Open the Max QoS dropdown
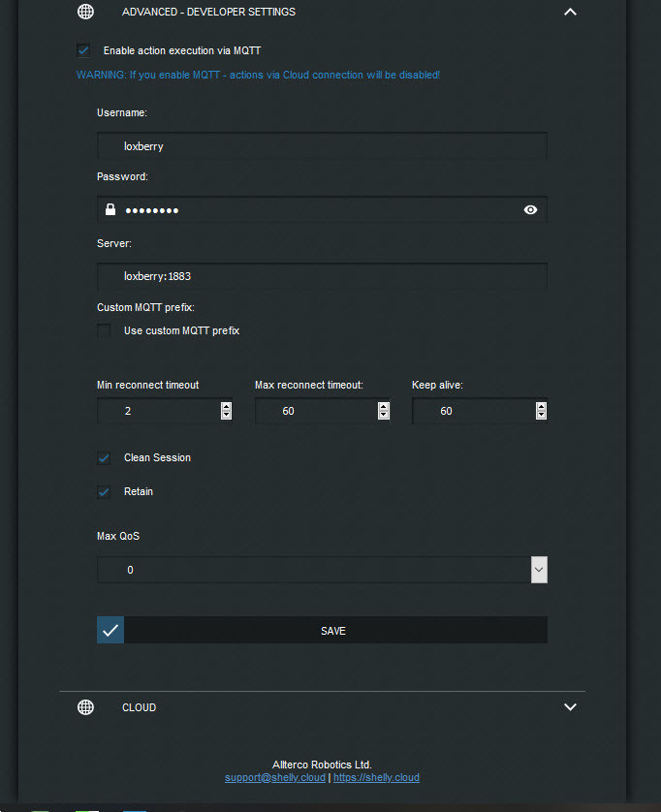The image size is (661, 812). point(539,570)
